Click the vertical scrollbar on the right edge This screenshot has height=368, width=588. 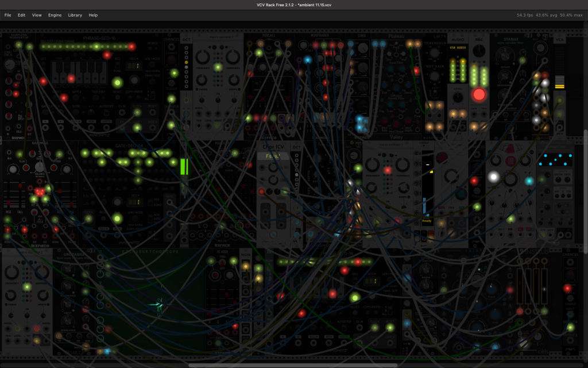tap(586, 191)
